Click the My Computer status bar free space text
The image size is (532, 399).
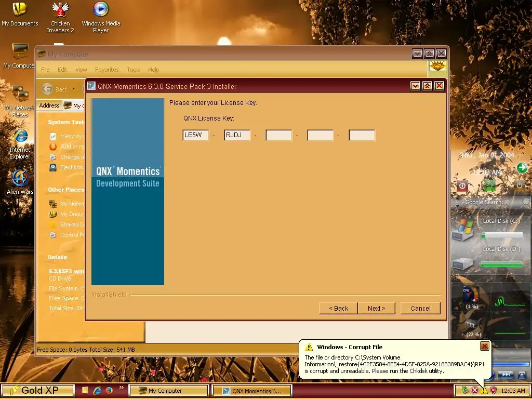pyautogui.click(x=86, y=350)
